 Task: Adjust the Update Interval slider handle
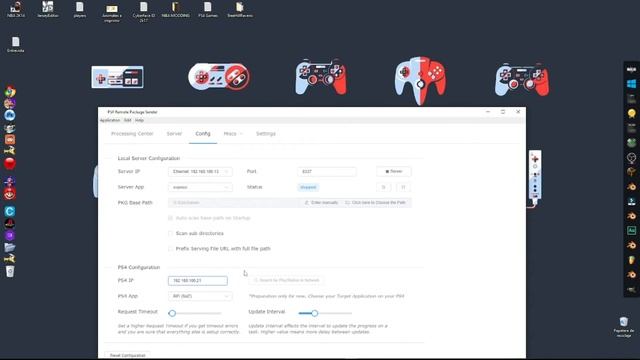314,313
